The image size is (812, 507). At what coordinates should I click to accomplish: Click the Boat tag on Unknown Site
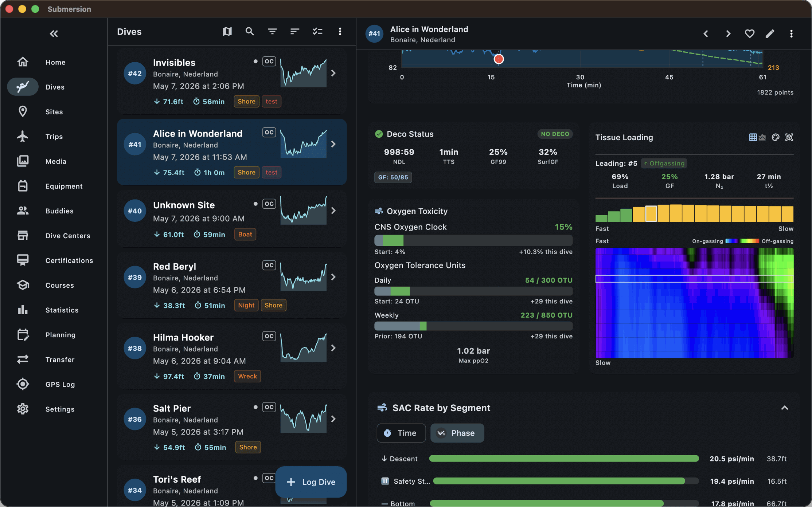click(x=245, y=234)
